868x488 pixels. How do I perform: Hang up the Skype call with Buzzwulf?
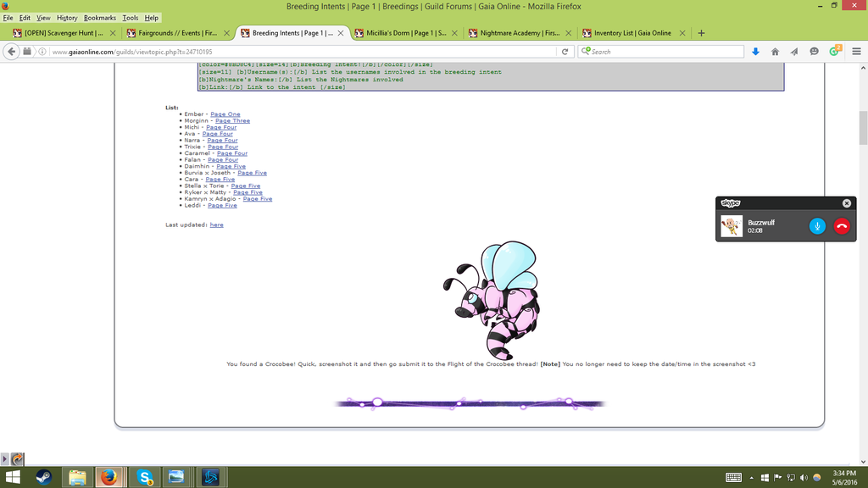pos(842,225)
